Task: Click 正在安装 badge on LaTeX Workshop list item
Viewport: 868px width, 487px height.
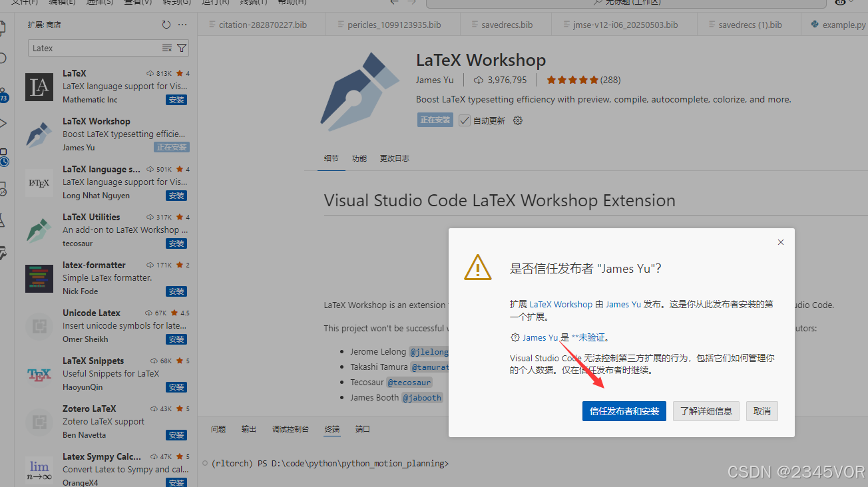Action: (x=172, y=148)
